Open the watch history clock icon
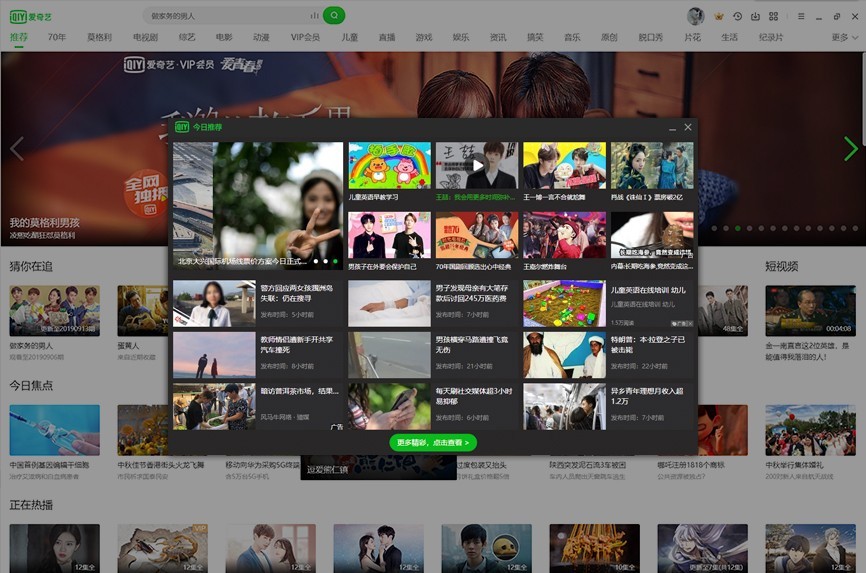This screenshot has height=573, width=866. (737, 16)
